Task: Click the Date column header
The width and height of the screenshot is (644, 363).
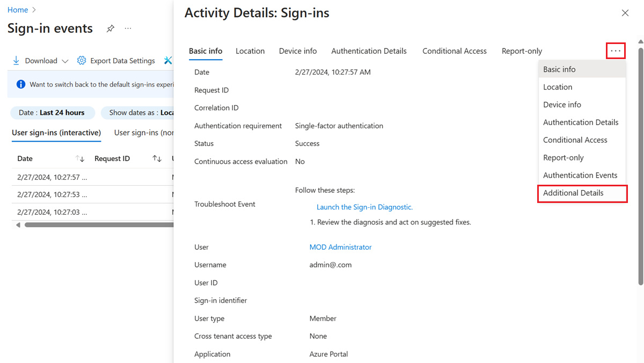Action: [25, 159]
